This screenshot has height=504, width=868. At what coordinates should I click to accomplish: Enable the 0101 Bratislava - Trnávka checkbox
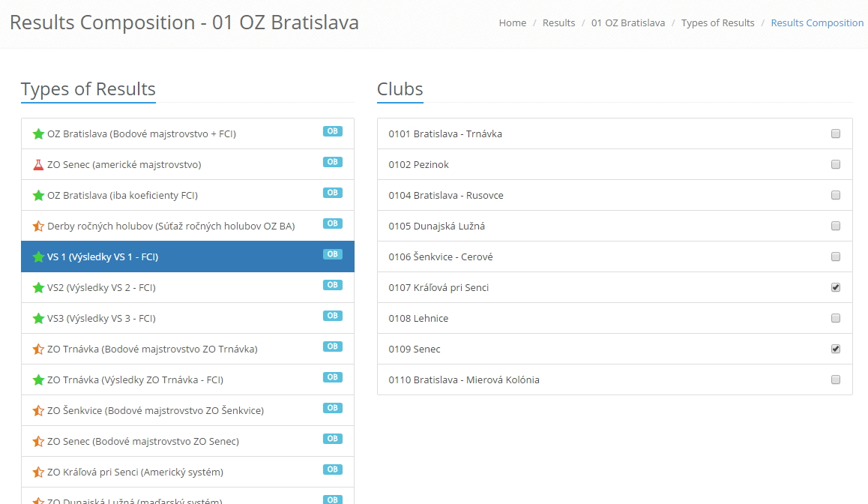pyautogui.click(x=836, y=134)
